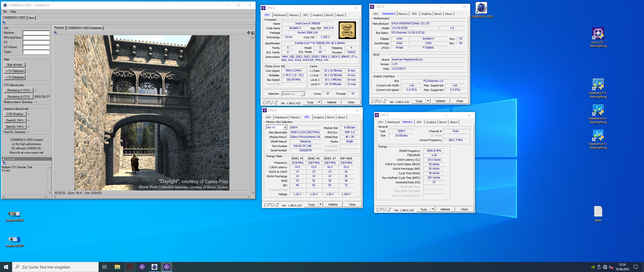Click Validate in CPU-Z Mainboard window
The height and width of the screenshot is (272, 644).
point(440,101)
